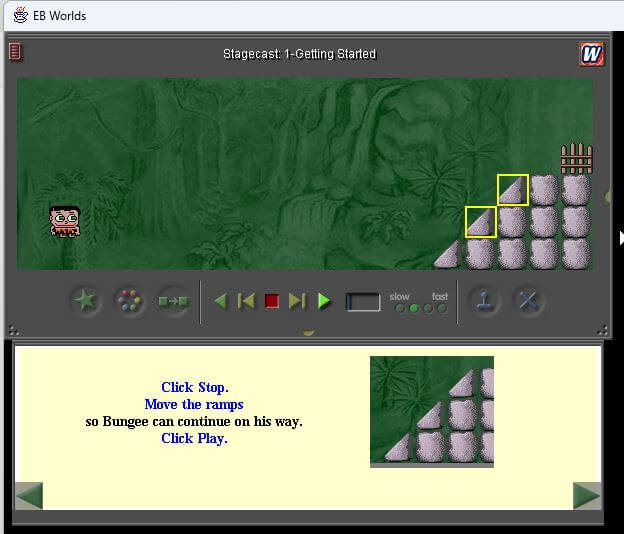Select the upper yellow-highlighted ramp

[513, 190]
